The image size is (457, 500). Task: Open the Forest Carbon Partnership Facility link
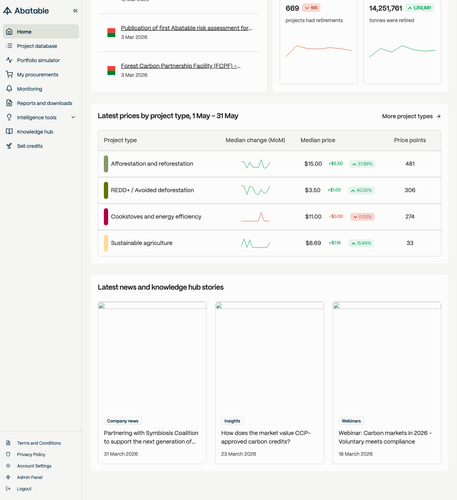180,66
